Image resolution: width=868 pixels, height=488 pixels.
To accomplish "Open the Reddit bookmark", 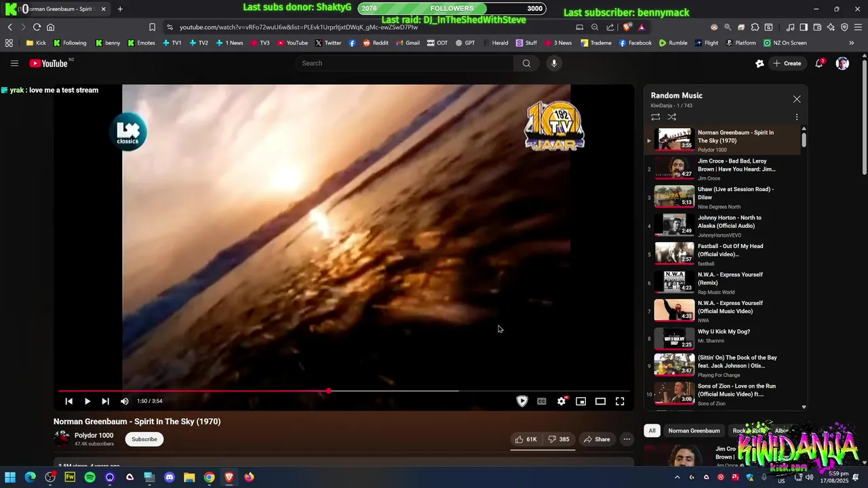I will click(376, 43).
